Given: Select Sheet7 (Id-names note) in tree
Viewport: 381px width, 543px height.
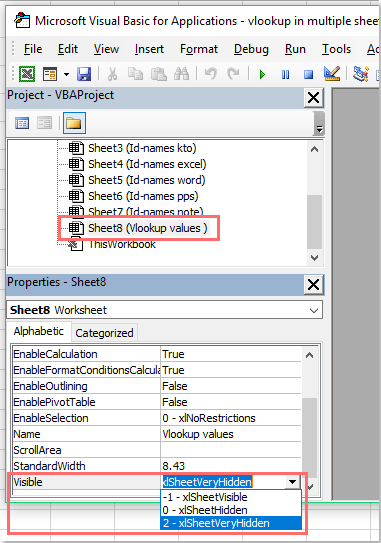Looking at the screenshot, I should (146, 212).
